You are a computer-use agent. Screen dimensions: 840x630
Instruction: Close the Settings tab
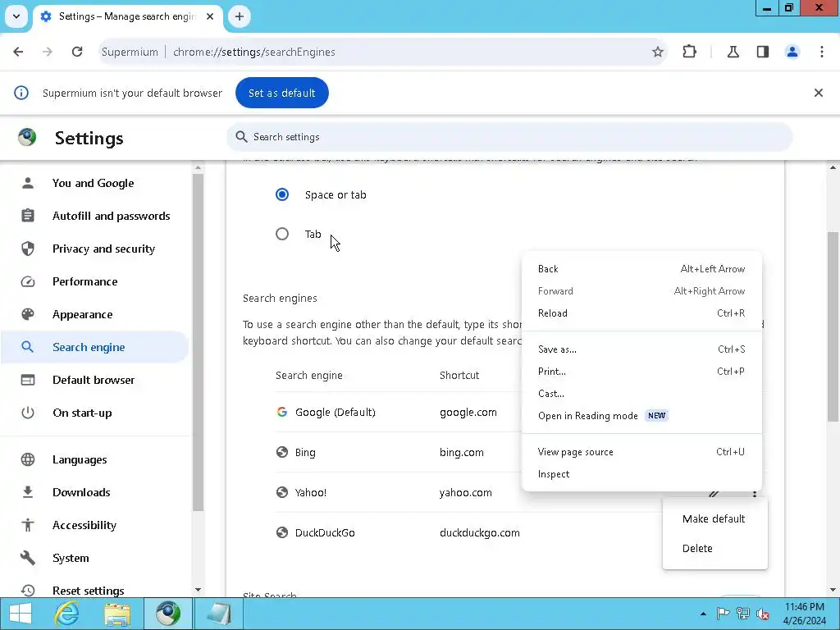(x=210, y=16)
